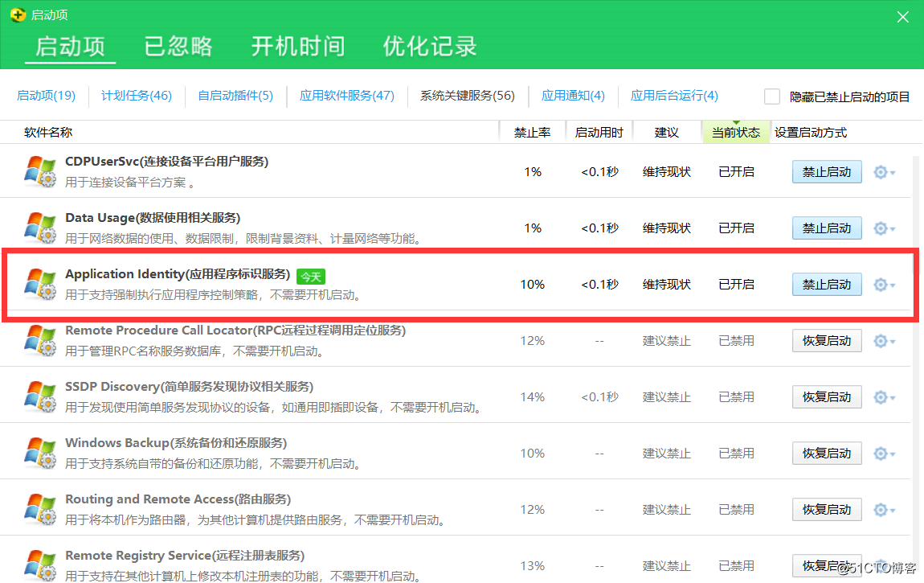The image size is (924, 583).
Task: Click 维持现状 suggestion for Data Usage
Action: [666, 228]
